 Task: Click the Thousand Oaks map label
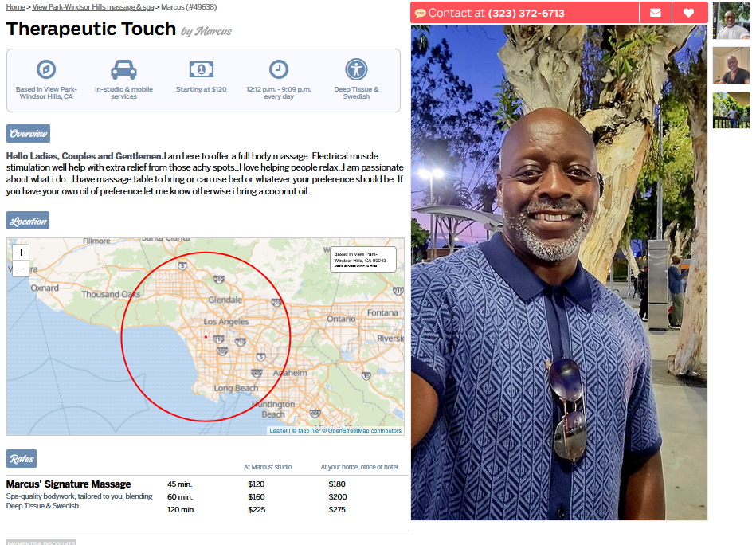pyautogui.click(x=111, y=294)
